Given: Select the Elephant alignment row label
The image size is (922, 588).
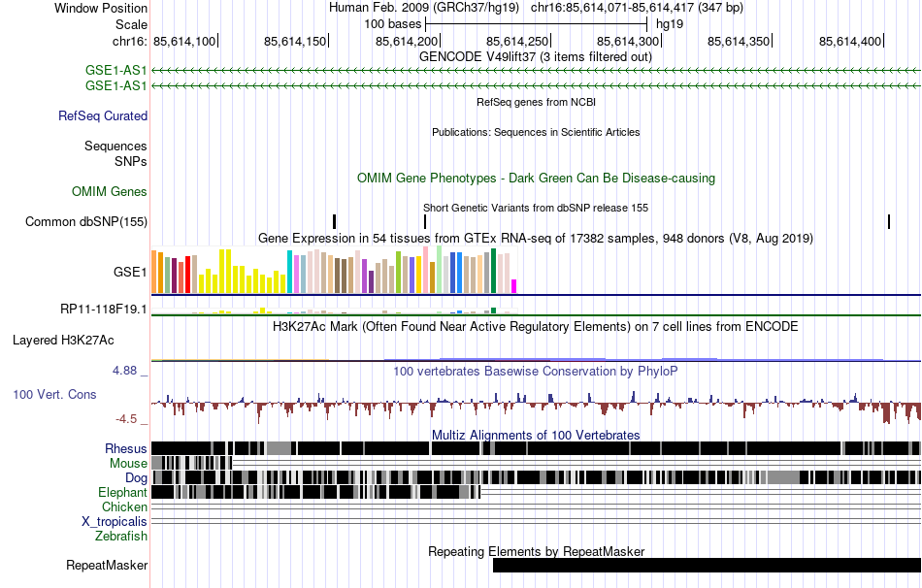Looking at the screenshot, I should (x=122, y=493).
